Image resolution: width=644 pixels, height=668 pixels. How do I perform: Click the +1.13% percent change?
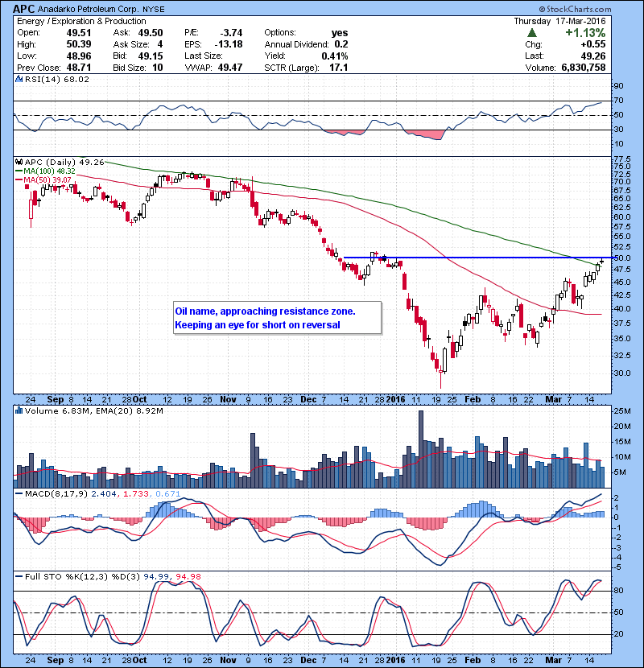[585, 33]
